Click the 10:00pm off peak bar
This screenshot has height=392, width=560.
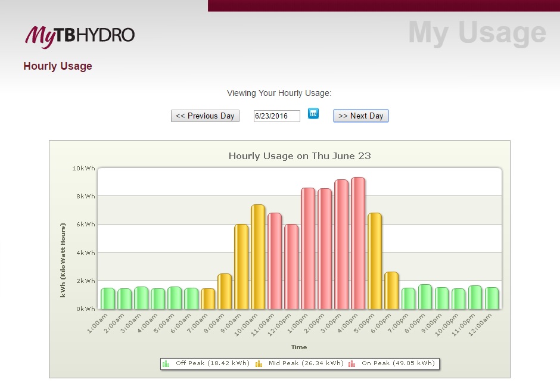[x=458, y=299]
